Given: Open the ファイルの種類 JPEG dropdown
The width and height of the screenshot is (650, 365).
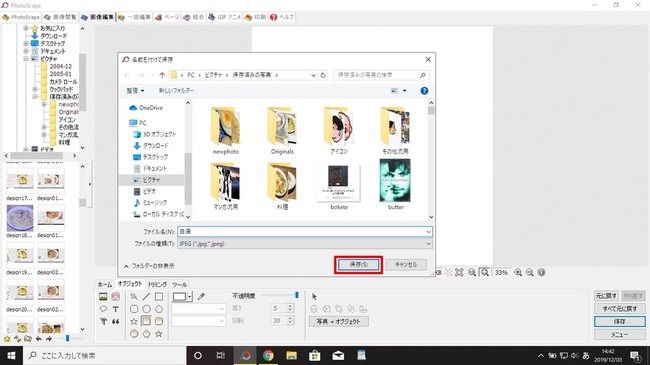Looking at the screenshot, I should [428, 244].
